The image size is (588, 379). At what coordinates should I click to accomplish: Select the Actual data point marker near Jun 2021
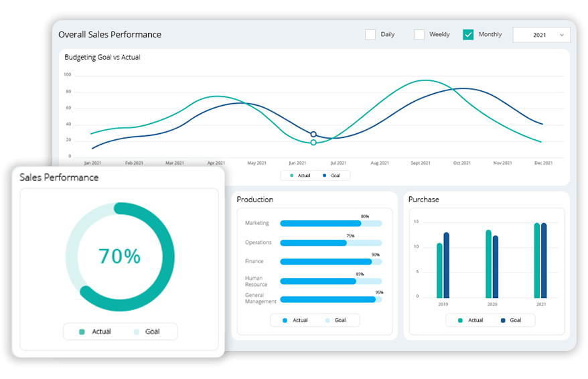pyautogui.click(x=313, y=143)
